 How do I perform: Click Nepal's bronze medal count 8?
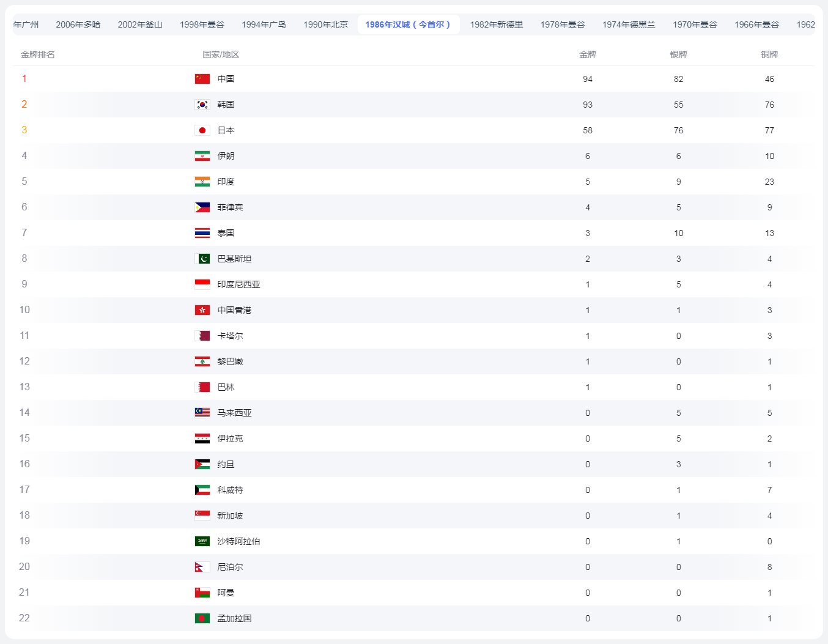click(x=769, y=567)
